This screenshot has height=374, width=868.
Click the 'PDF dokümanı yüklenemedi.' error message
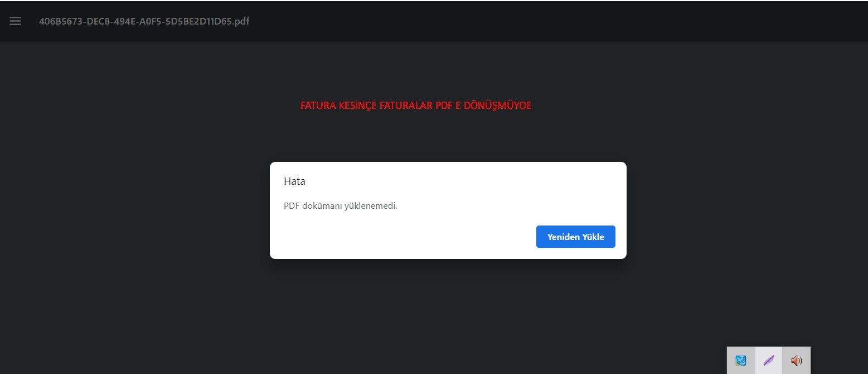pyautogui.click(x=341, y=205)
